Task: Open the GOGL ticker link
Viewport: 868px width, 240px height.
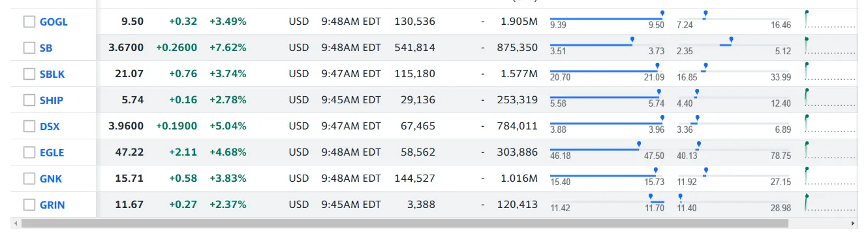Action: point(54,22)
